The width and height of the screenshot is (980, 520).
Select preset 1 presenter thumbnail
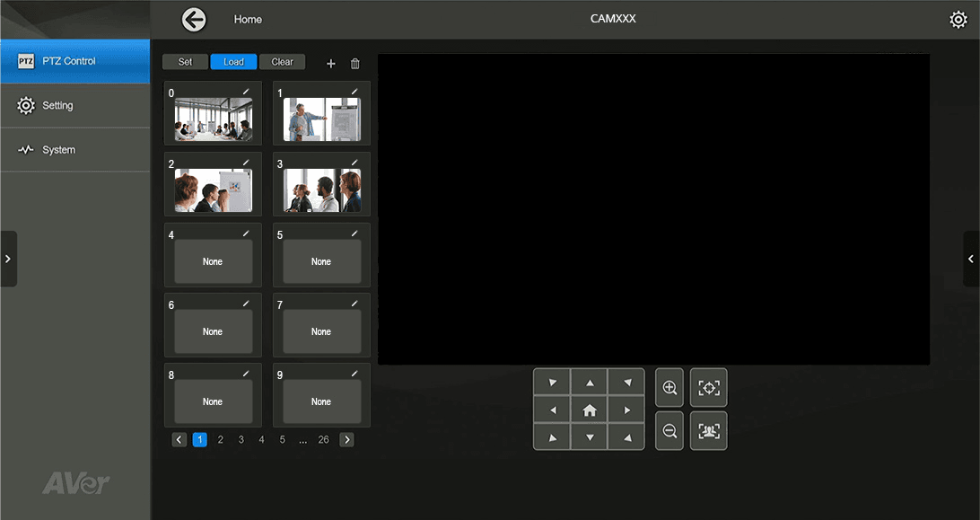tap(322, 119)
